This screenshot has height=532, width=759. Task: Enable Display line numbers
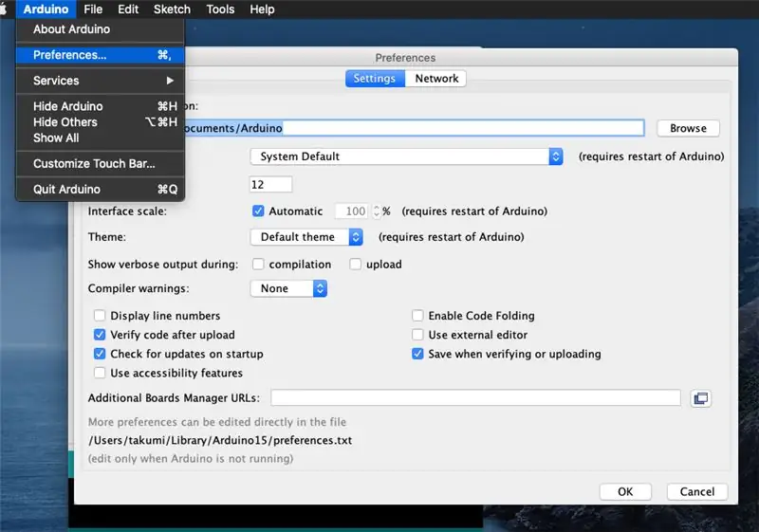(x=100, y=316)
